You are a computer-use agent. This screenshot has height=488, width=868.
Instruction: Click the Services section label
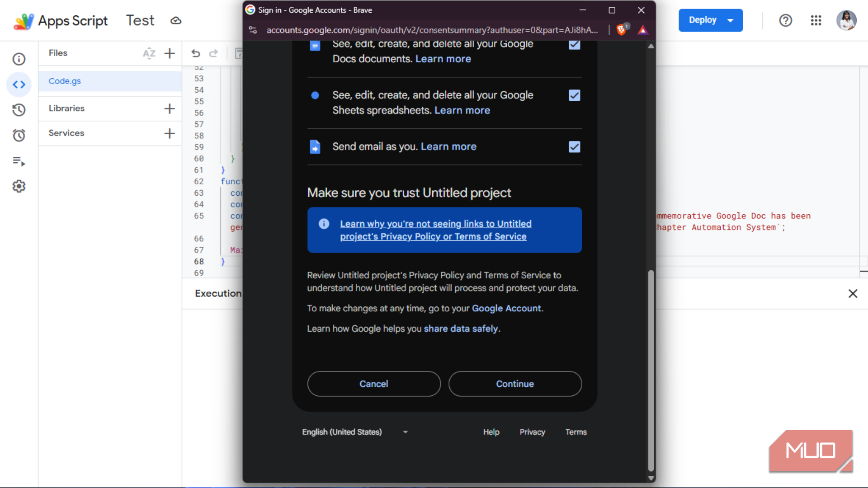pos(66,133)
